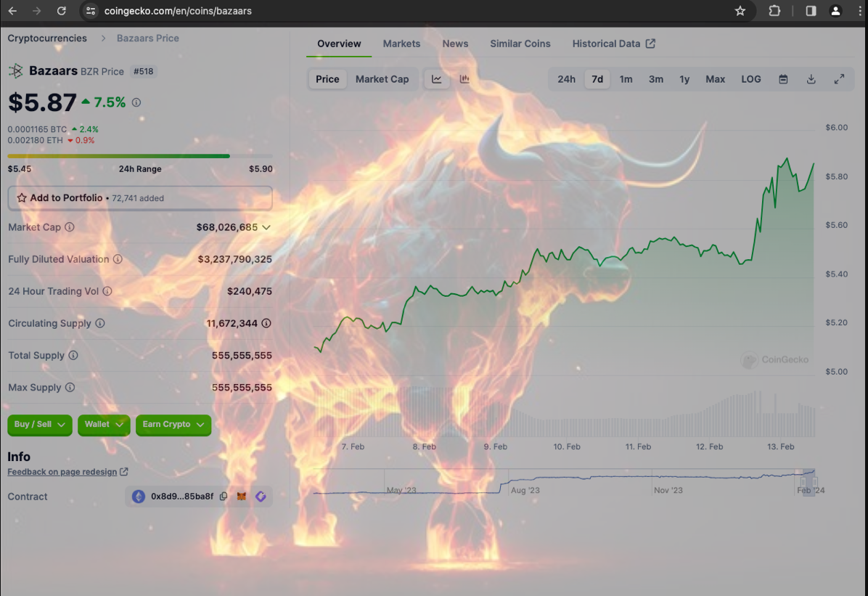This screenshot has width=868, height=596.
Task: Click the Total Supply info icon
Action: point(73,355)
